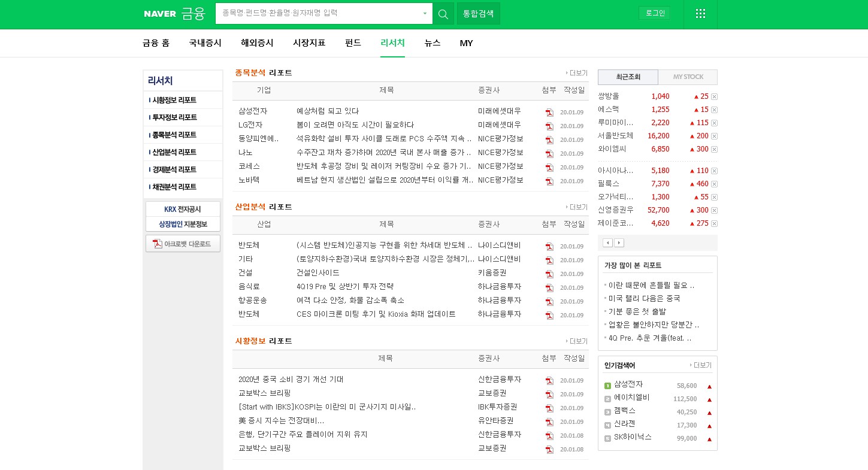Open PDF attachment for 코세스 report
Screen dimensions: 868x470
coord(549,168)
